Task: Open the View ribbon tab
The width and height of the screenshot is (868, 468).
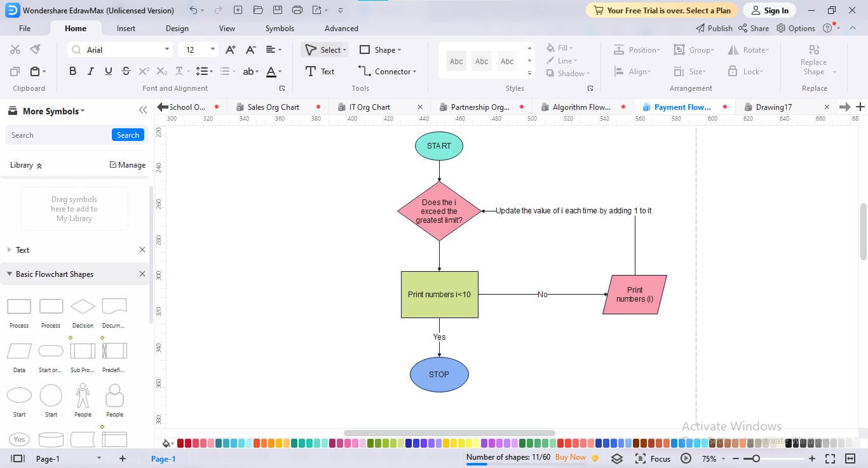Action: [x=227, y=28]
